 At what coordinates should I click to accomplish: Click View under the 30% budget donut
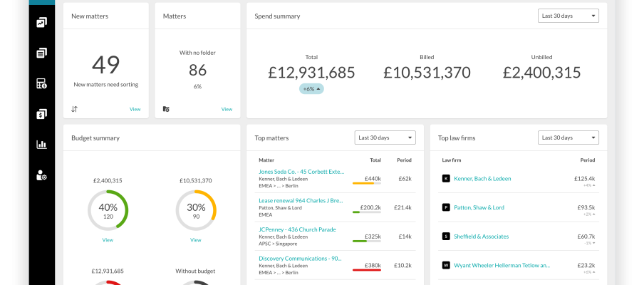point(196,240)
